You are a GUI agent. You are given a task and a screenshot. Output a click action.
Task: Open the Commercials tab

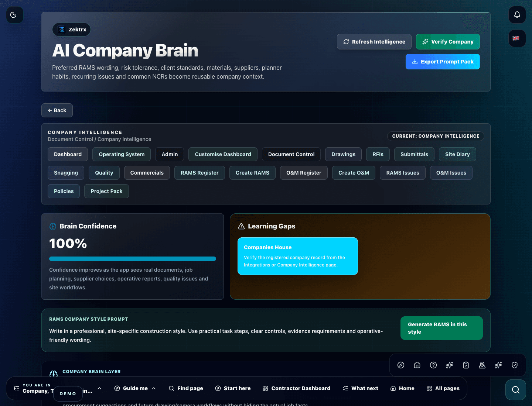point(147,173)
